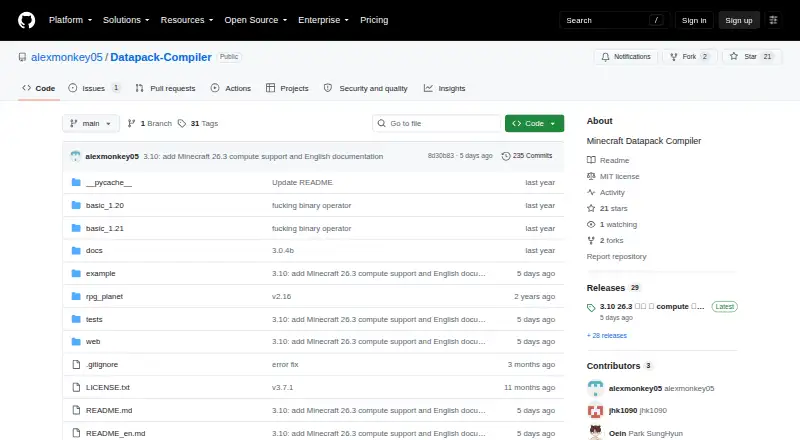Switch to the Code tab
The width and height of the screenshot is (800, 440).
pyautogui.click(x=39, y=88)
